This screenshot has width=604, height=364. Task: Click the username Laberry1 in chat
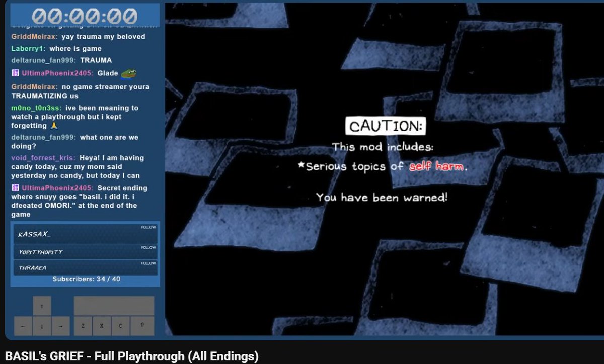28,49
